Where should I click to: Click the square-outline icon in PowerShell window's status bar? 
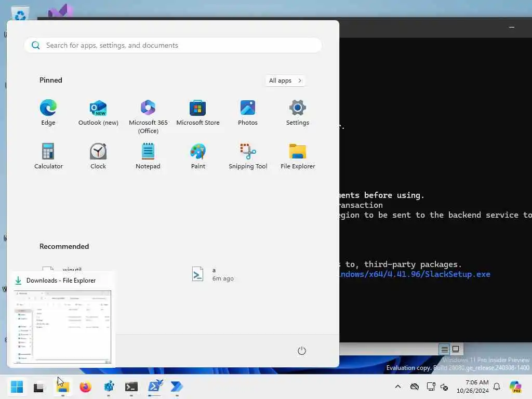(456, 349)
